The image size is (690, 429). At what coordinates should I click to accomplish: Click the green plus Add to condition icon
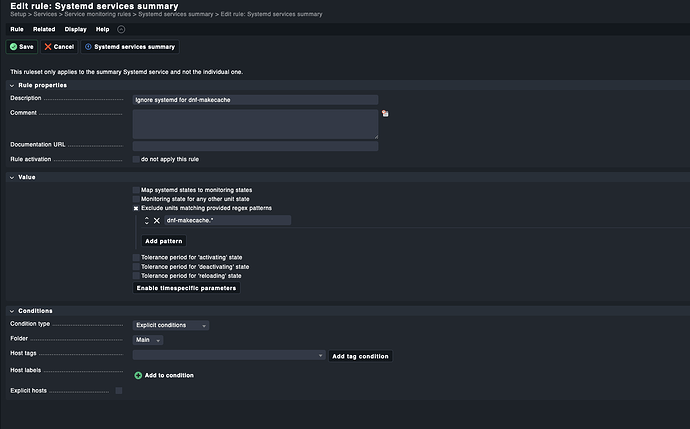pyautogui.click(x=138, y=375)
